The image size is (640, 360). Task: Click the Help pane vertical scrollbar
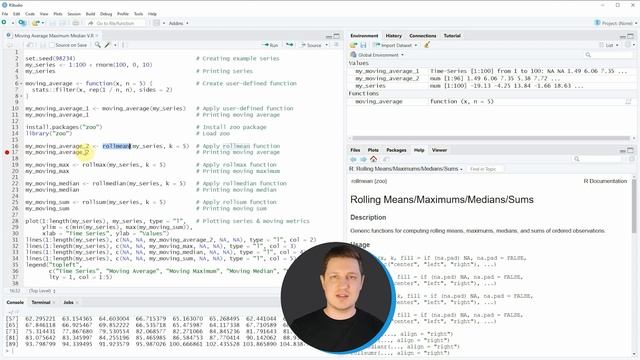click(634, 205)
